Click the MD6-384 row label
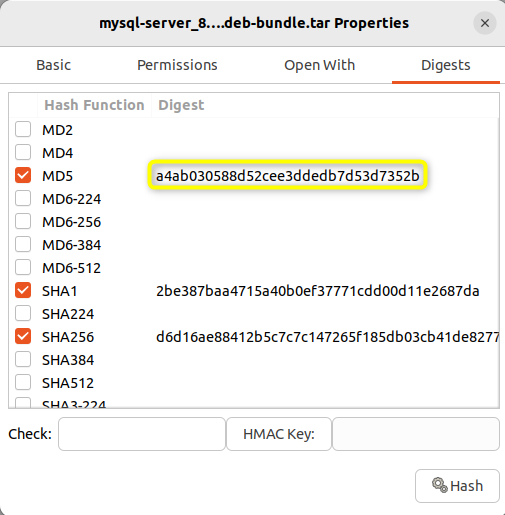The image size is (505, 515). (71, 245)
